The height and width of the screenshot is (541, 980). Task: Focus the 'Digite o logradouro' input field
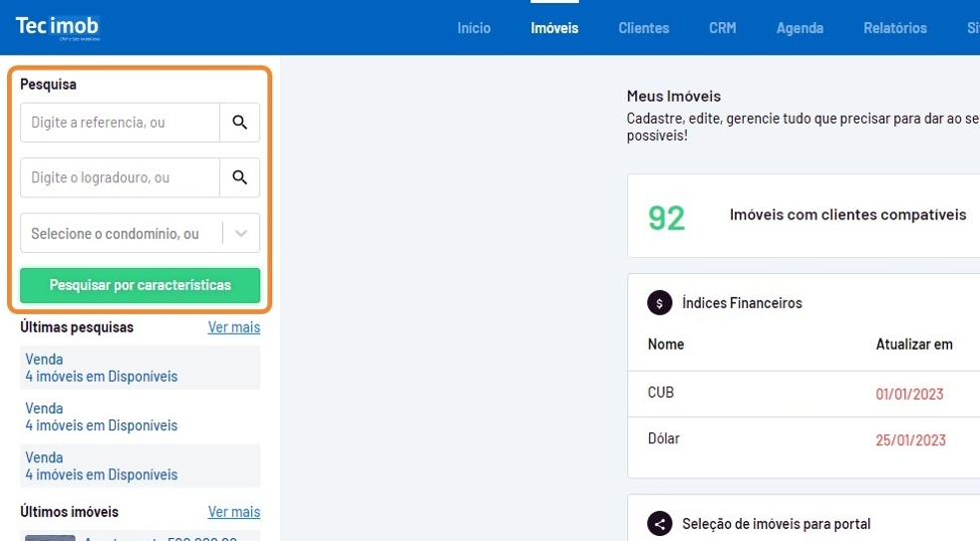point(120,177)
